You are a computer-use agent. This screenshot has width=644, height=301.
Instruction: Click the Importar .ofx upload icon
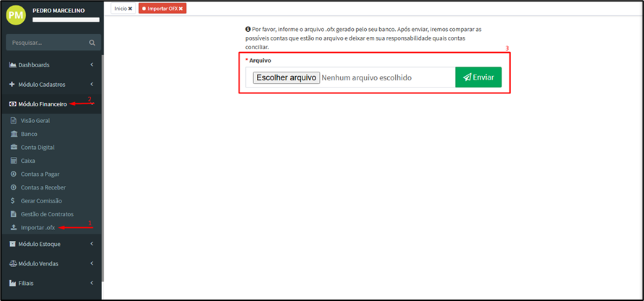tap(13, 228)
